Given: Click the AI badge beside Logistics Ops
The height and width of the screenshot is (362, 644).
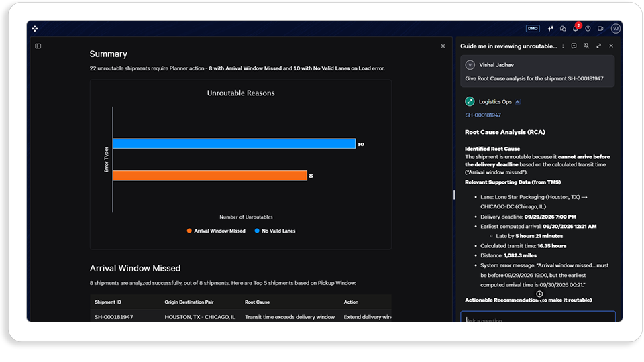Looking at the screenshot, I should coord(517,101).
